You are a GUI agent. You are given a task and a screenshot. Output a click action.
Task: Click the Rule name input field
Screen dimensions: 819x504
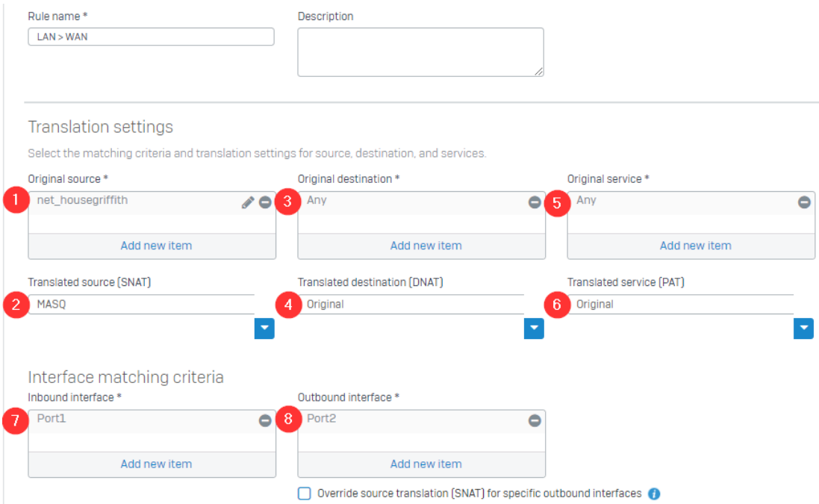pyautogui.click(x=151, y=37)
